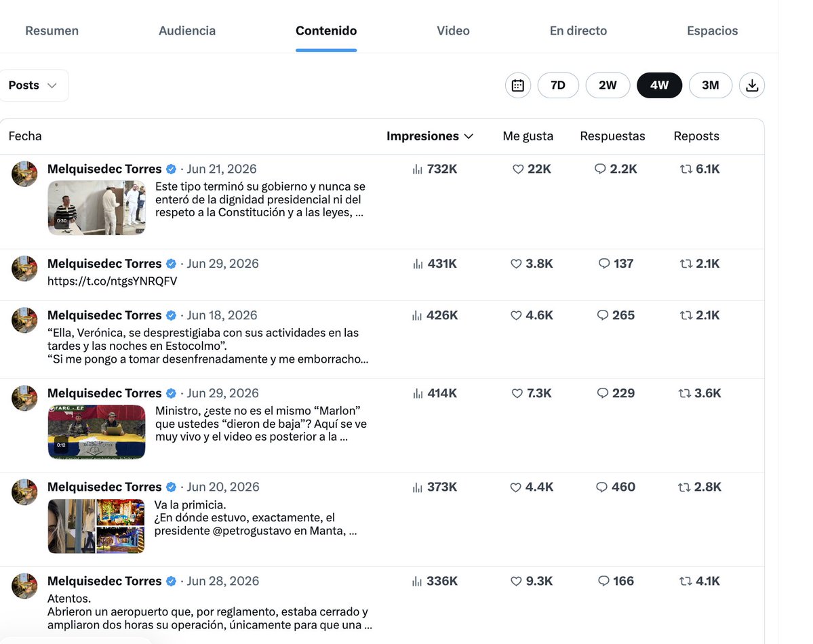This screenshot has width=813, height=644.
Task: Click verified badge on Jun 28 post
Action: tap(171, 581)
